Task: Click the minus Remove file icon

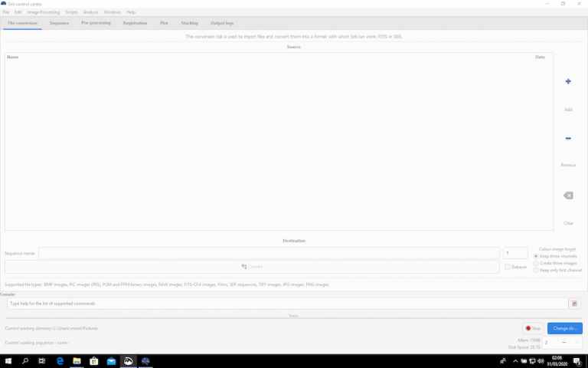Action: [x=568, y=139]
